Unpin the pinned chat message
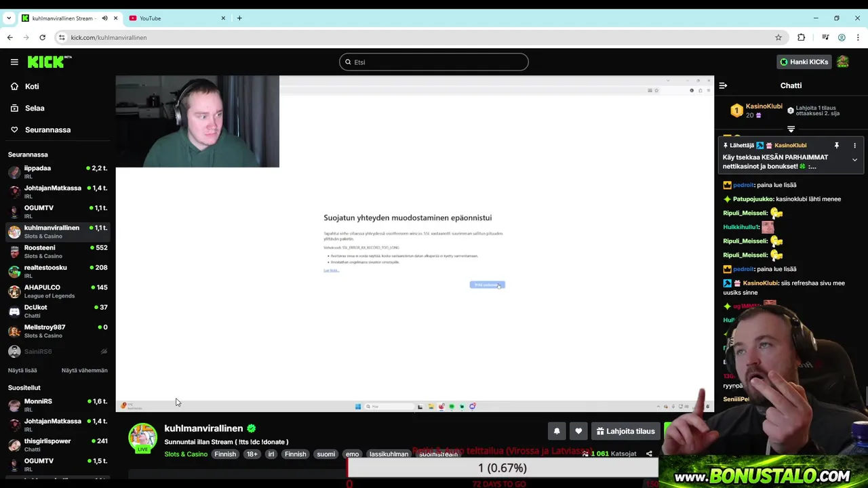This screenshot has width=868, height=488. pos(837,145)
